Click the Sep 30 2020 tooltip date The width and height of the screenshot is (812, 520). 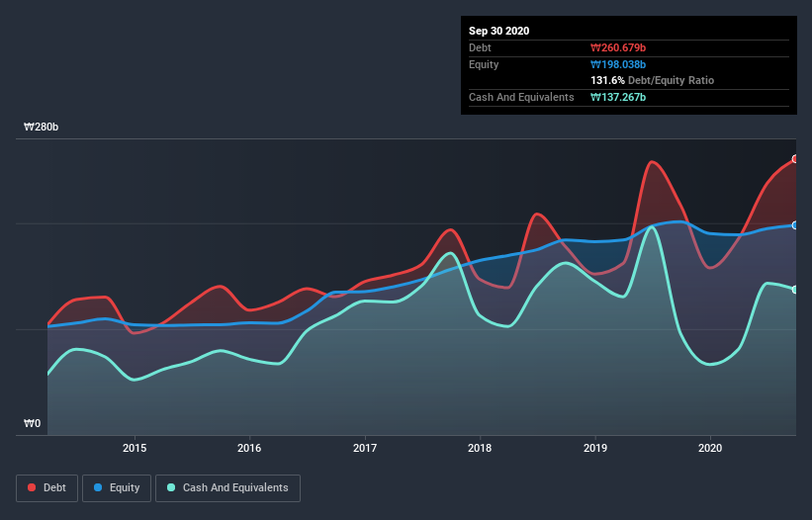point(498,31)
